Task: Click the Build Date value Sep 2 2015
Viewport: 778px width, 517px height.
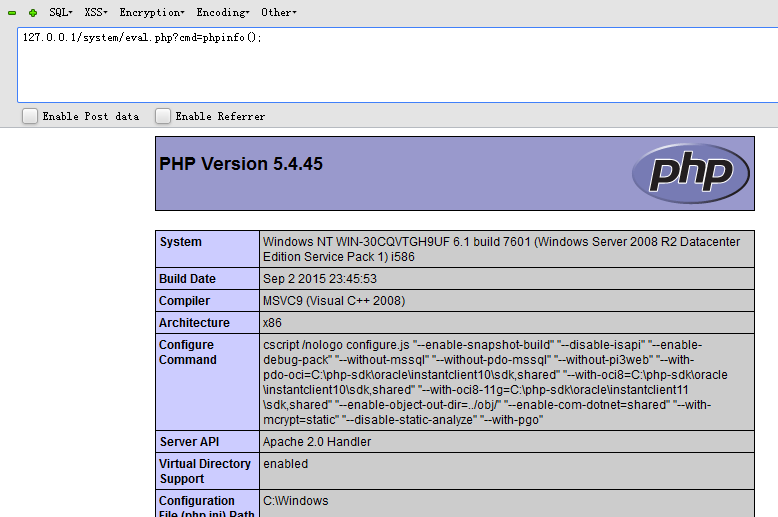Action: click(x=320, y=279)
